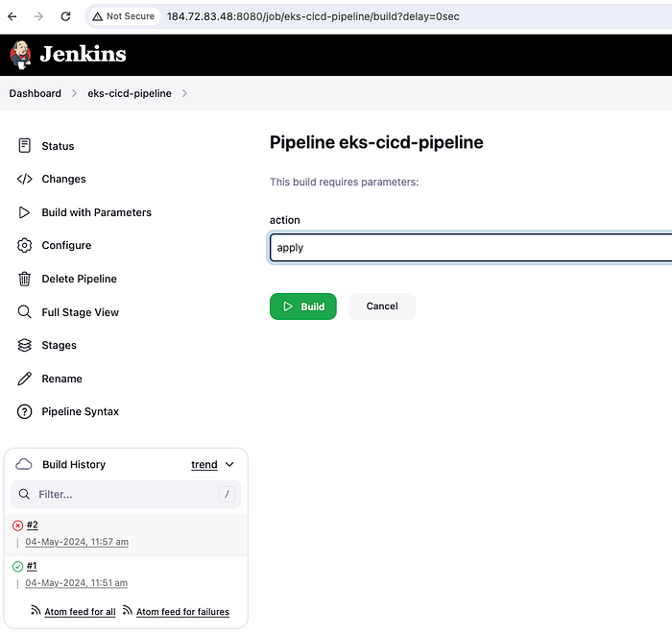
Task: Click the Full Stage View magnifier icon
Action: [x=24, y=312]
